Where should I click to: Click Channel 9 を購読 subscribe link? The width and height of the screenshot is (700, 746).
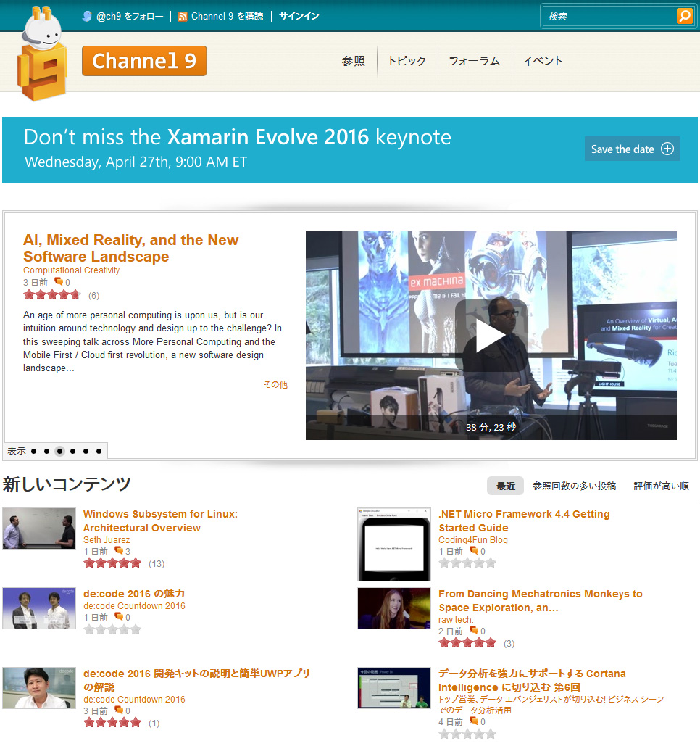click(x=227, y=16)
